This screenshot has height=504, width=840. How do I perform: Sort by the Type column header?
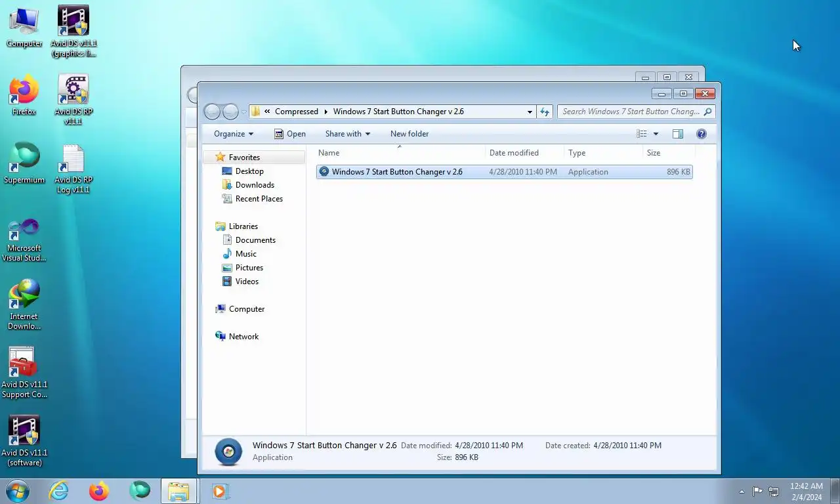(604, 153)
